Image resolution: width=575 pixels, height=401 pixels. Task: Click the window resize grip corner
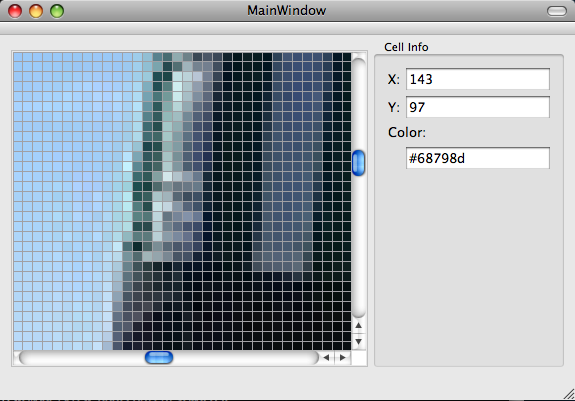[x=569, y=394]
